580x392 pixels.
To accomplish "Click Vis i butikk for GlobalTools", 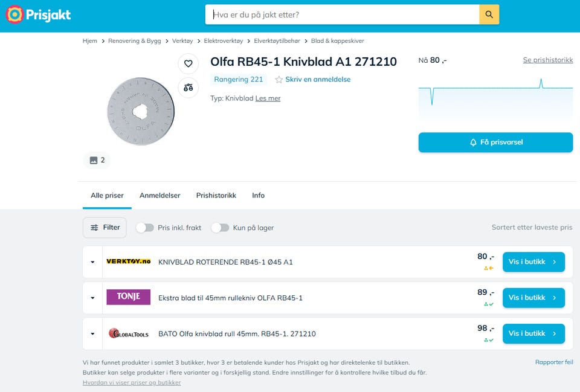I will [533, 333].
